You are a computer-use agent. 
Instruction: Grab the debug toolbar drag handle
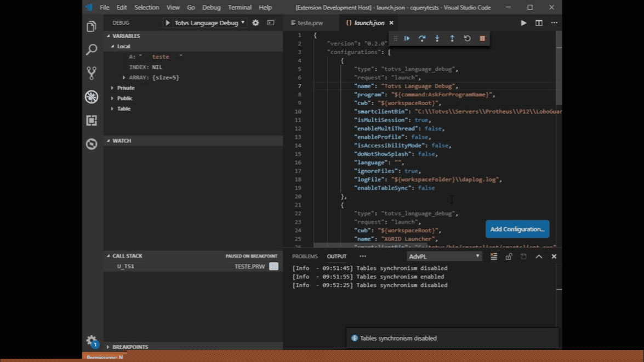click(396, 38)
